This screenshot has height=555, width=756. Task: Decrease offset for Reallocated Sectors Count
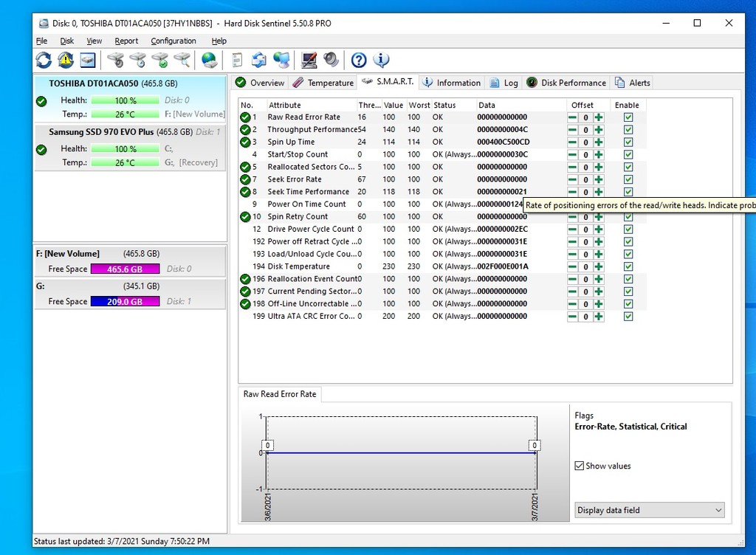tap(572, 168)
